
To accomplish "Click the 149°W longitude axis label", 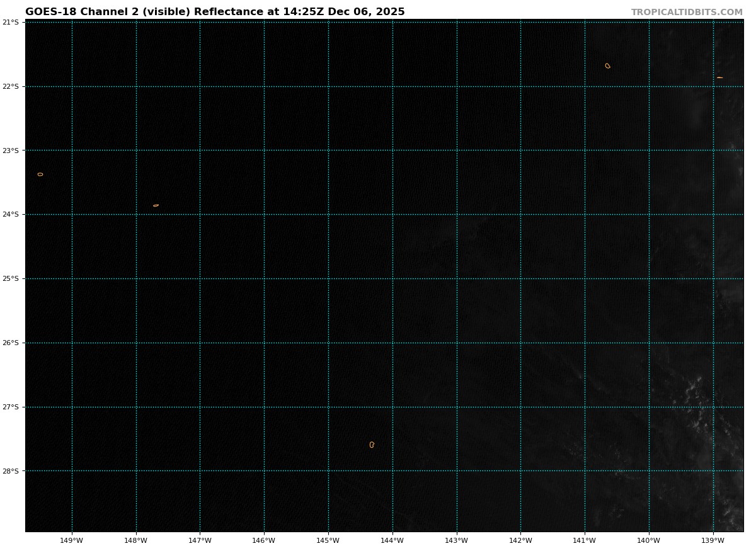I will (71, 540).
